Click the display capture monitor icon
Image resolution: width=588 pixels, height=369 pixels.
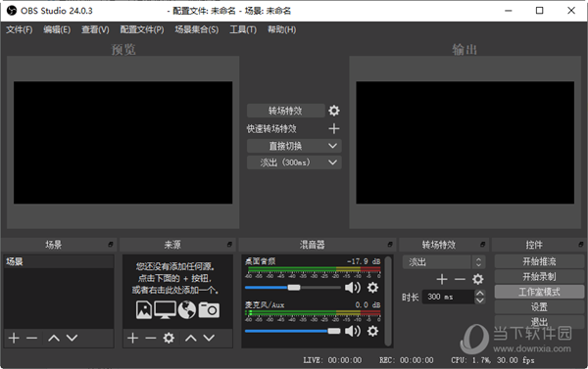(x=165, y=310)
